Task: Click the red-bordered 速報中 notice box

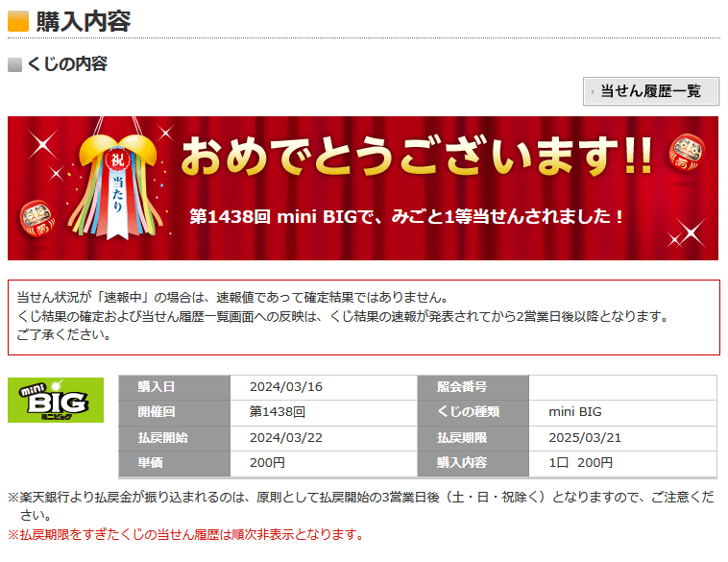Action: coord(364,317)
